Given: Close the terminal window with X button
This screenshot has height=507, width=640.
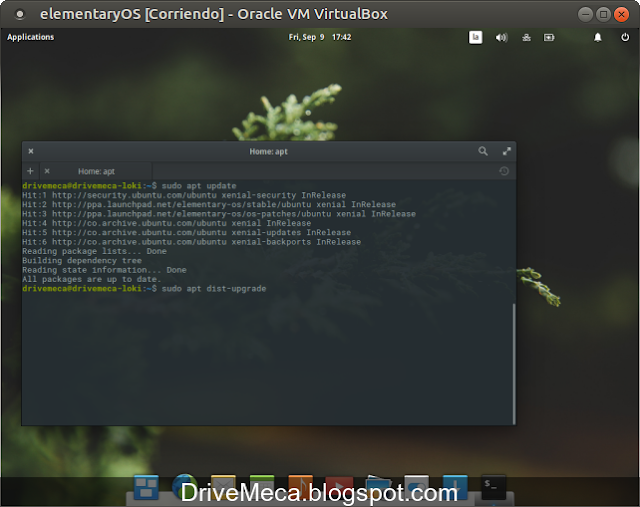Looking at the screenshot, I should tap(31, 151).
